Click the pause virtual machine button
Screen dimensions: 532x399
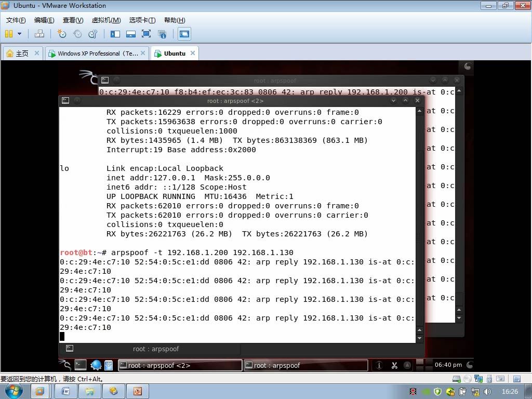tap(9, 34)
